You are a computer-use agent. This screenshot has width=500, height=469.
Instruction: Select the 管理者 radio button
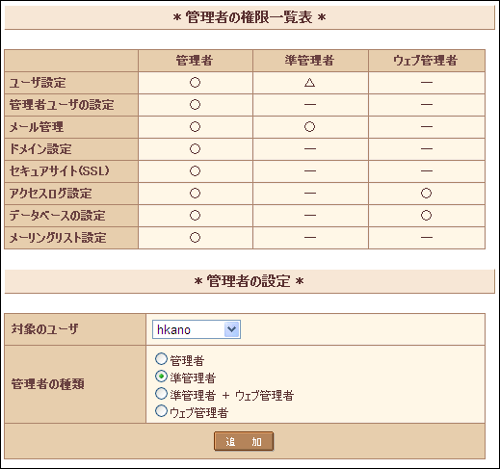pos(161,359)
